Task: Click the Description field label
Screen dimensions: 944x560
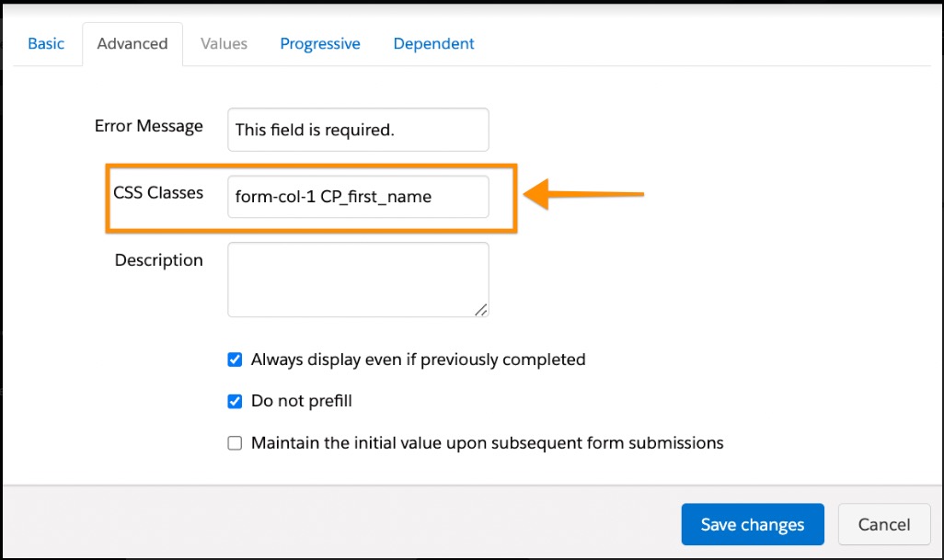Action: [158, 260]
